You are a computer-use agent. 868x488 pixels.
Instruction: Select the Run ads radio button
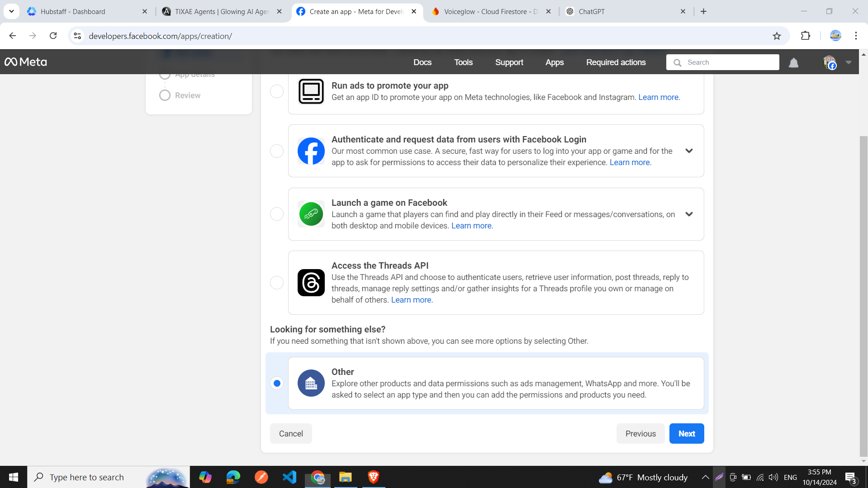pyautogui.click(x=276, y=91)
